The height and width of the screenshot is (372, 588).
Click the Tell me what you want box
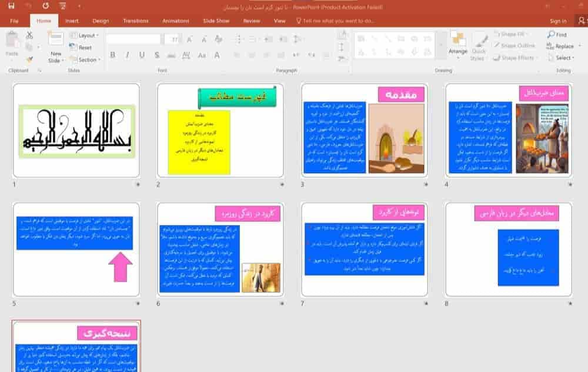336,21
